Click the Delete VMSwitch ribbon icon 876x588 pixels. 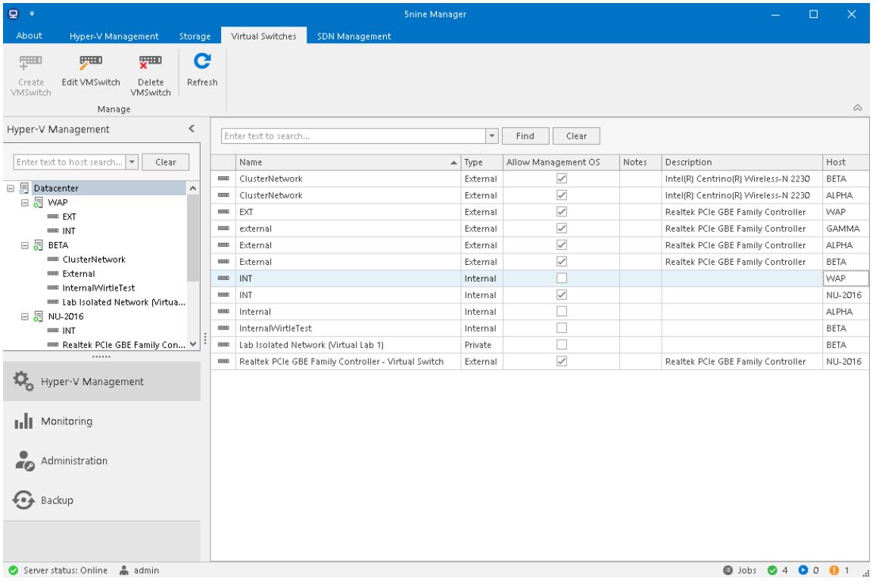click(x=150, y=62)
